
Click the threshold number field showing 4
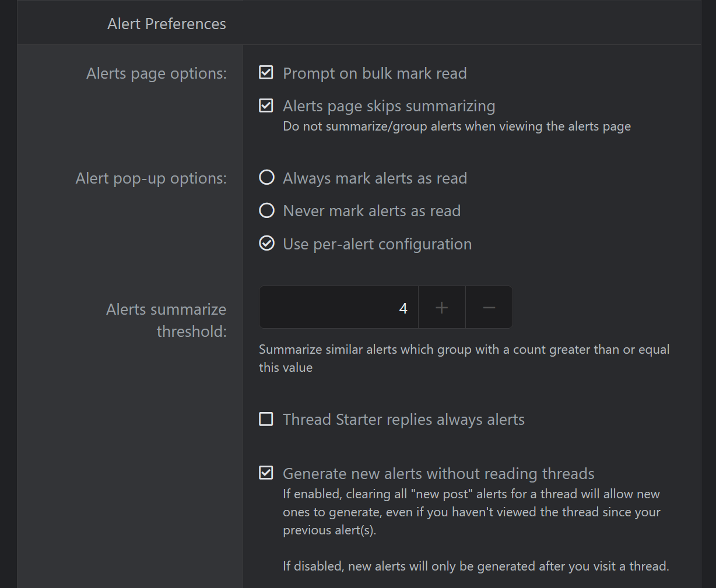pos(338,308)
